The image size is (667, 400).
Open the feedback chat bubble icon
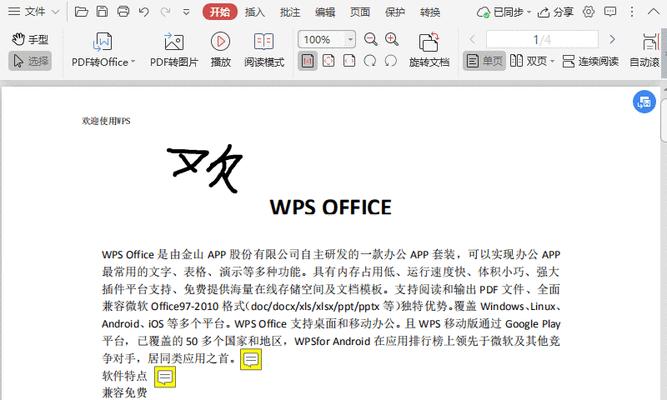coord(610,12)
